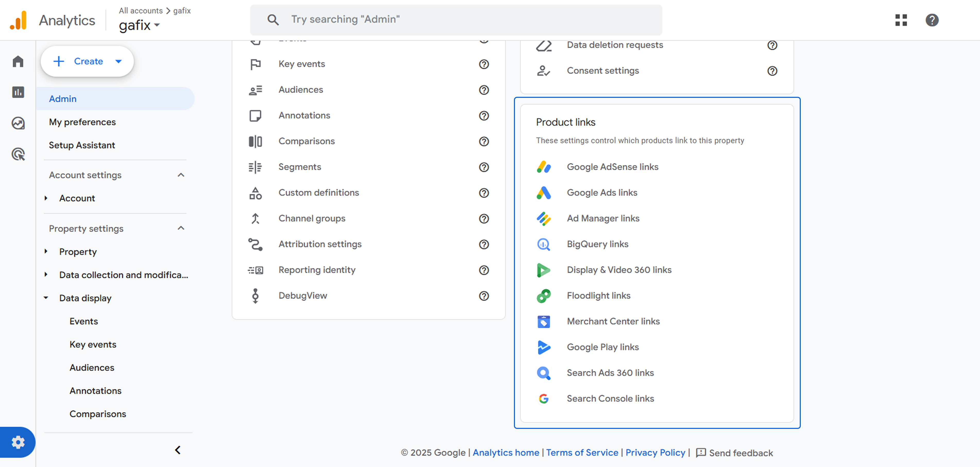This screenshot has width=980, height=467.
Task: Click the Google AdSense logo icon
Action: click(544, 167)
